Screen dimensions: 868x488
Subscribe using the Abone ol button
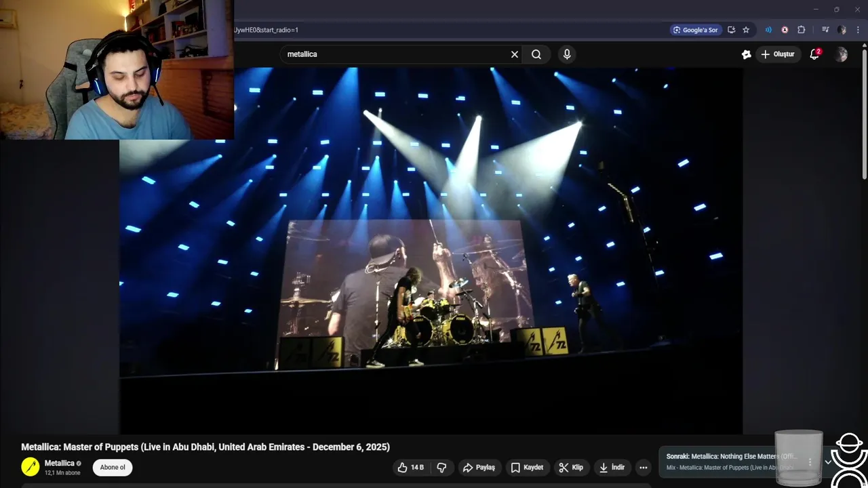(x=113, y=468)
